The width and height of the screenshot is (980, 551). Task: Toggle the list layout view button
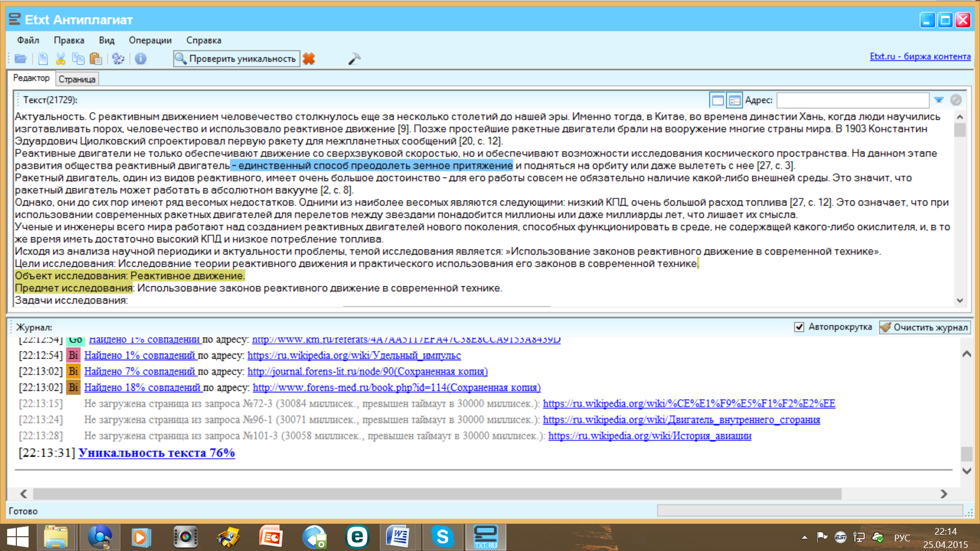(x=734, y=101)
